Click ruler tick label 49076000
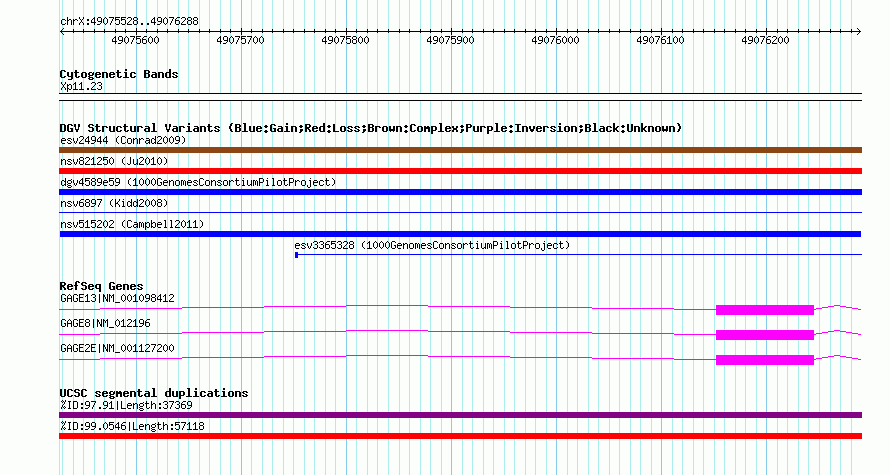890x475 pixels. pos(555,40)
